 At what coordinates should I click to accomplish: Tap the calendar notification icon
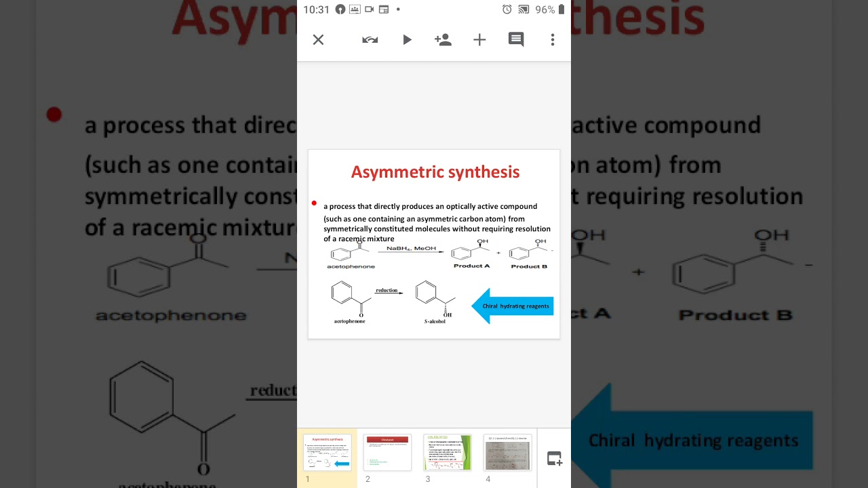384,9
